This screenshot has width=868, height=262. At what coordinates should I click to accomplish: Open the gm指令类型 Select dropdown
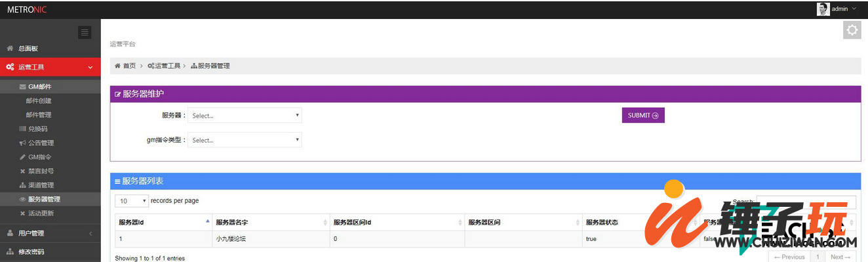click(245, 140)
